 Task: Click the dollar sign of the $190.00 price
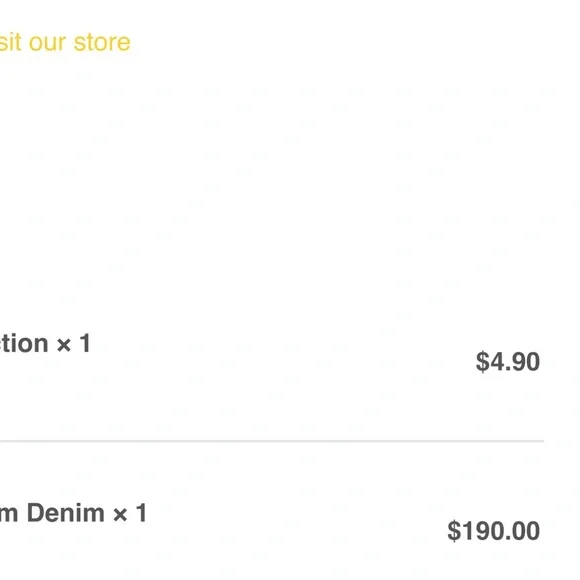(x=454, y=531)
